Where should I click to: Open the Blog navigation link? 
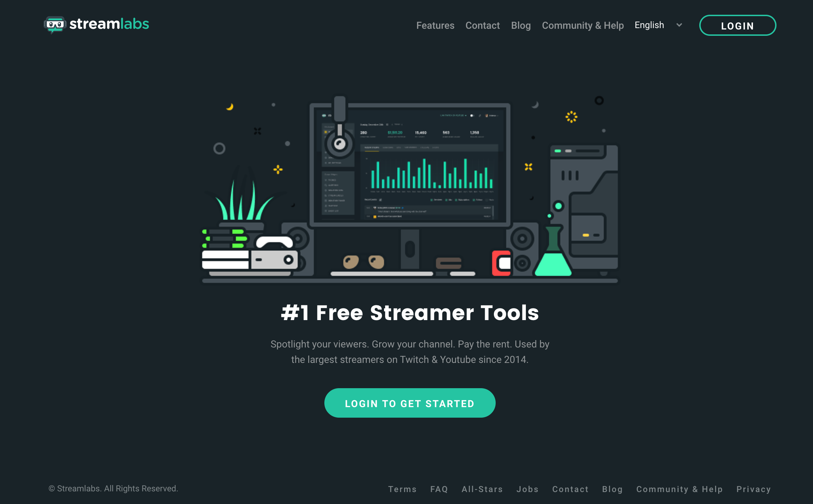pyautogui.click(x=521, y=25)
